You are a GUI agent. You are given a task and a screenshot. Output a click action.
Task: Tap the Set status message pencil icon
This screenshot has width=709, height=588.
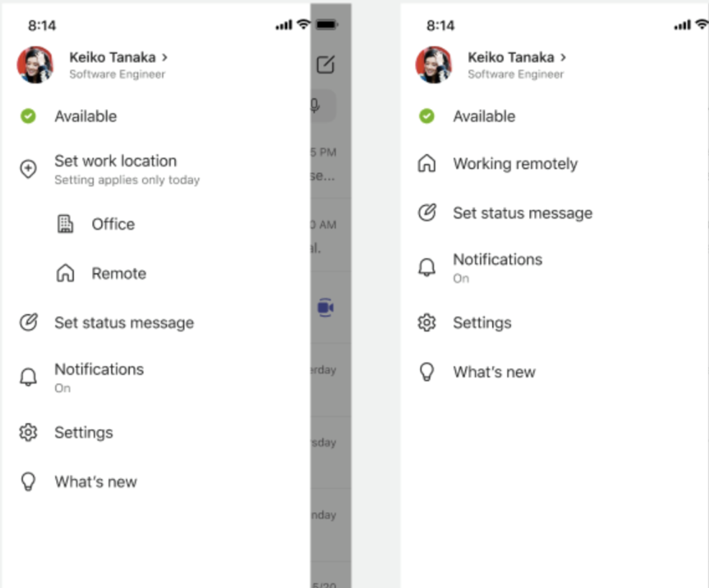[27, 323]
